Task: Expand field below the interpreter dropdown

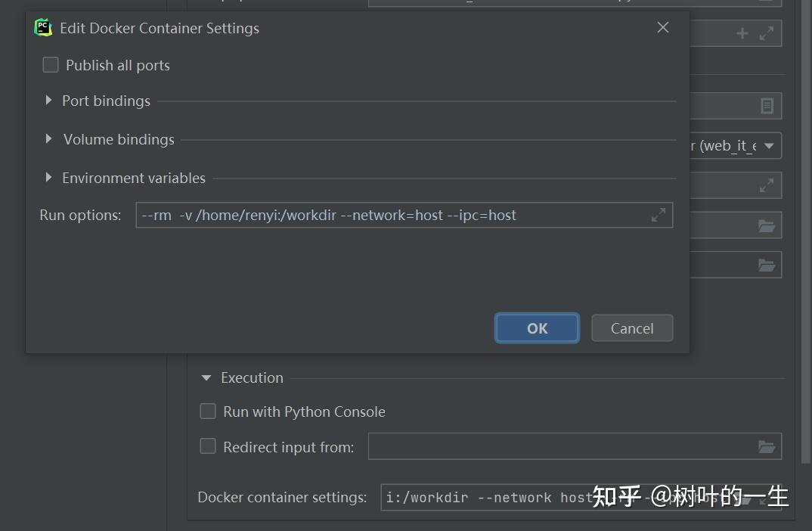Action: click(767, 185)
